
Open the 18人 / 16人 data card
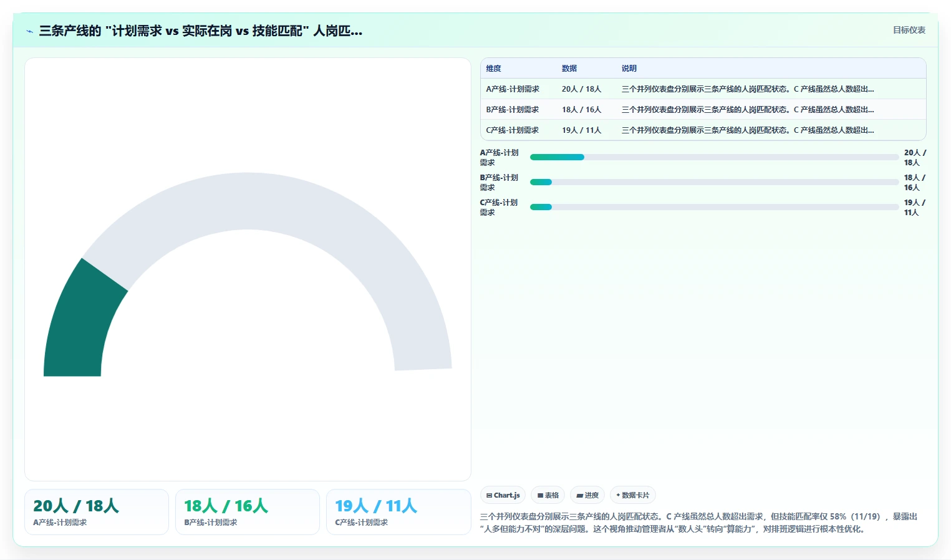coord(248,512)
